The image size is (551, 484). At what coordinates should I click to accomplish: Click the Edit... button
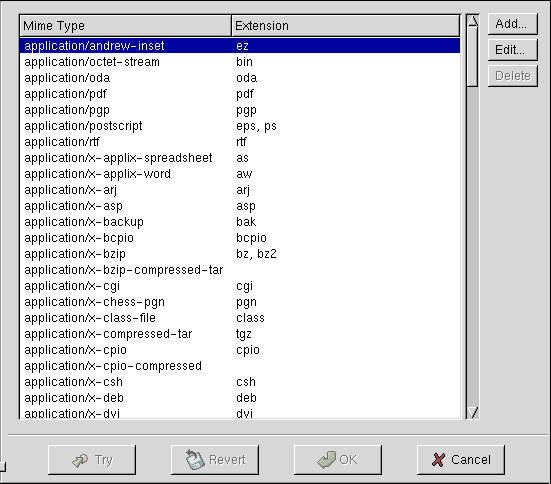pyautogui.click(x=512, y=50)
